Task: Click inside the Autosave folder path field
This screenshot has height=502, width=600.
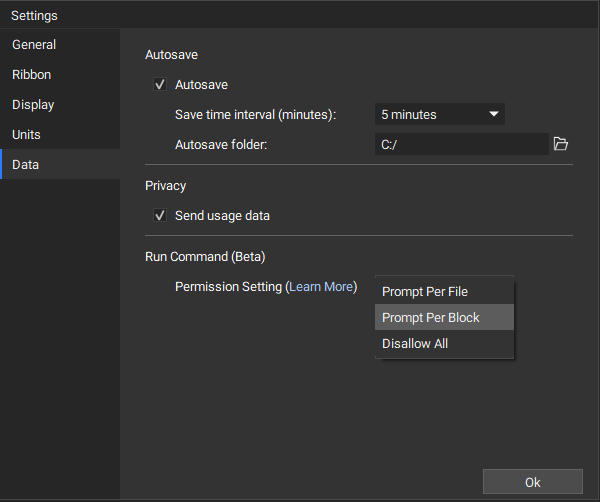Action: click(461, 144)
